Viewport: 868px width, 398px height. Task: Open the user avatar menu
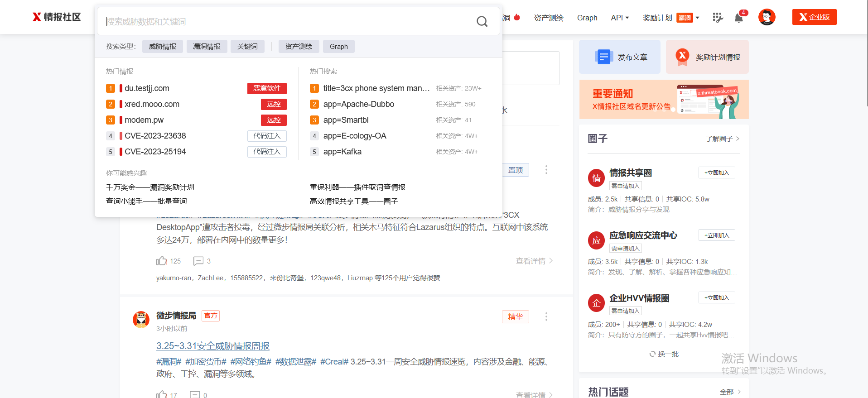[767, 17]
